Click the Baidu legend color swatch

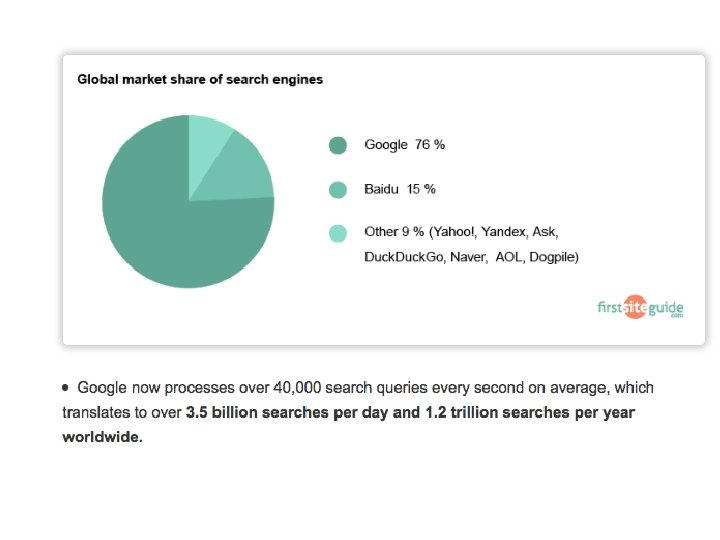338,189
